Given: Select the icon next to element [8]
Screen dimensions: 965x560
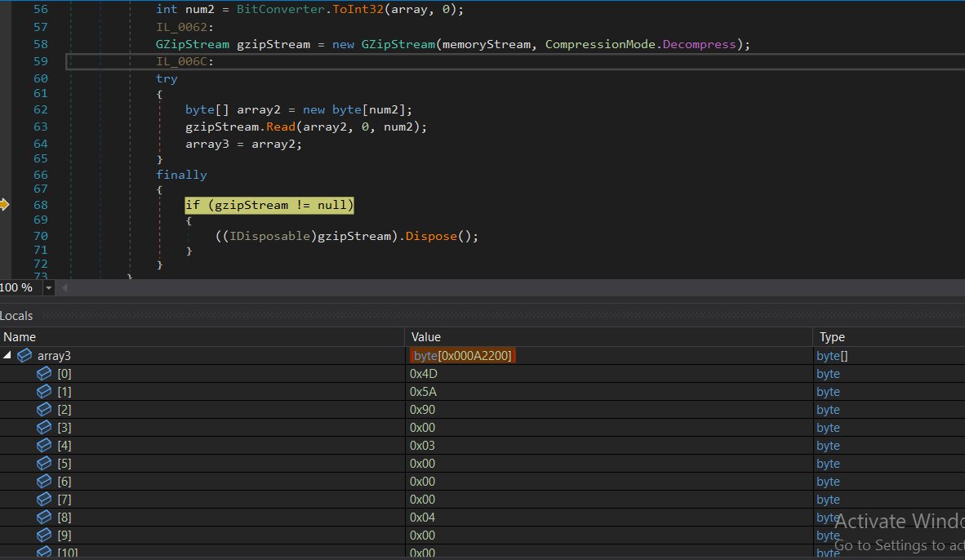Looking at the screenshot, I should click(44, 518).
